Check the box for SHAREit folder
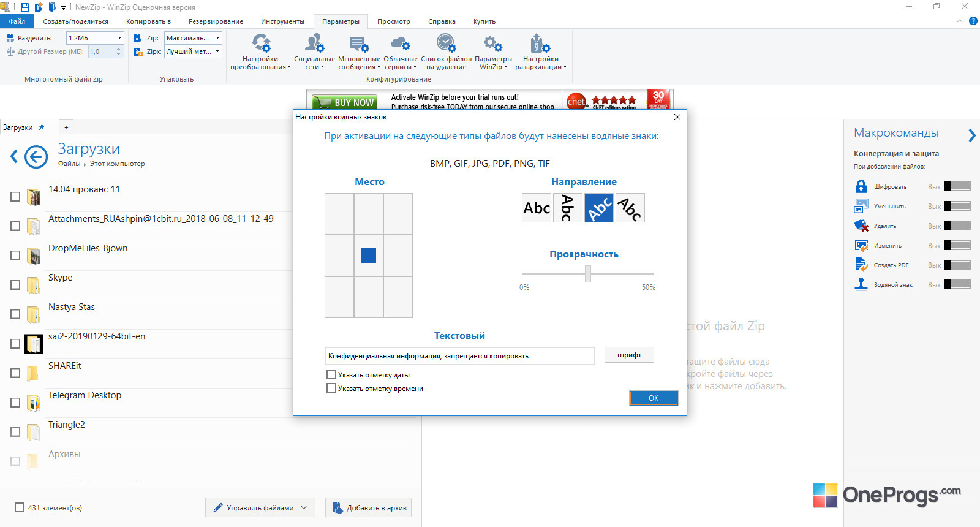Screen dimensions: 980x527 coord(15,373)
